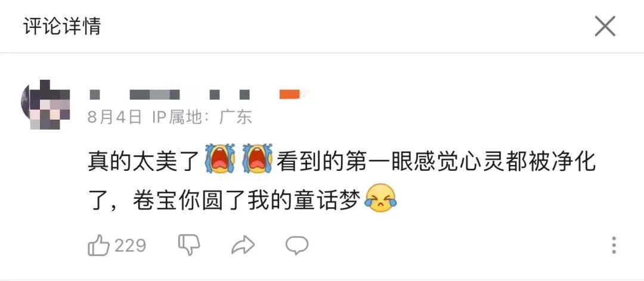Tap the 评论详情 header title

point(62,27)
